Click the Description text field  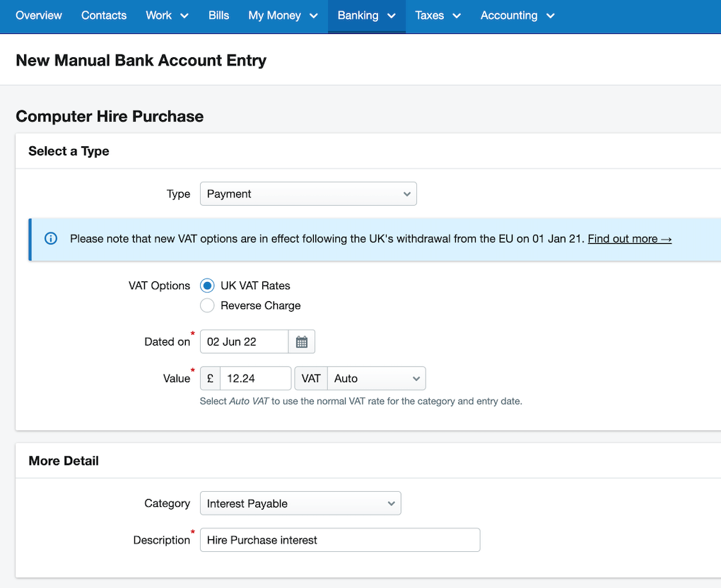pyautogui.click(x=339, y=539)
